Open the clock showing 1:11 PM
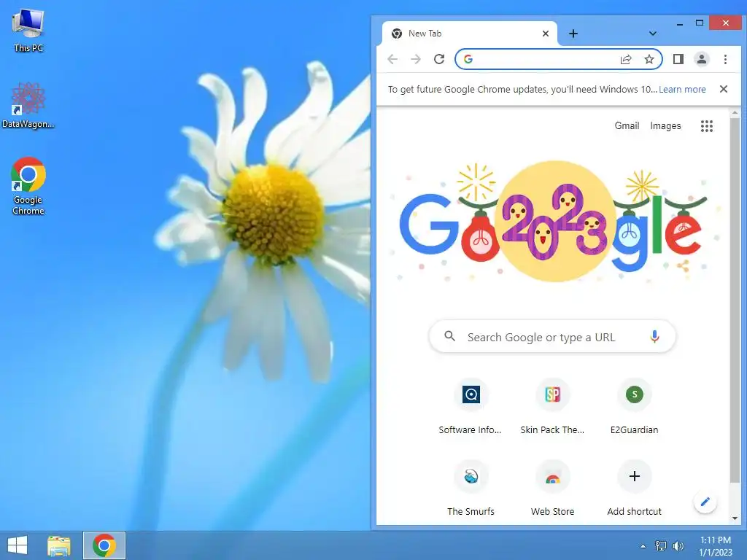747x560 pixels. tap(715, 546)
